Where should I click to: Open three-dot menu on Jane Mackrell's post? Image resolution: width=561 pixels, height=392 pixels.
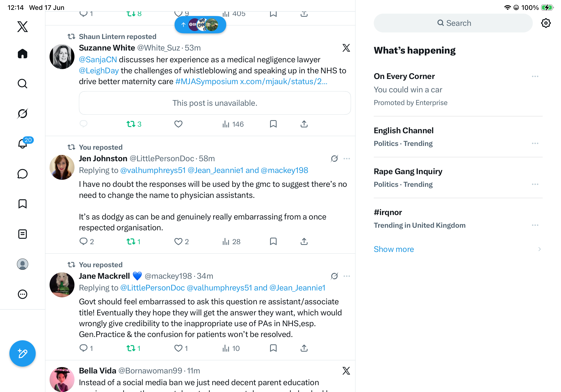(347, 276)
